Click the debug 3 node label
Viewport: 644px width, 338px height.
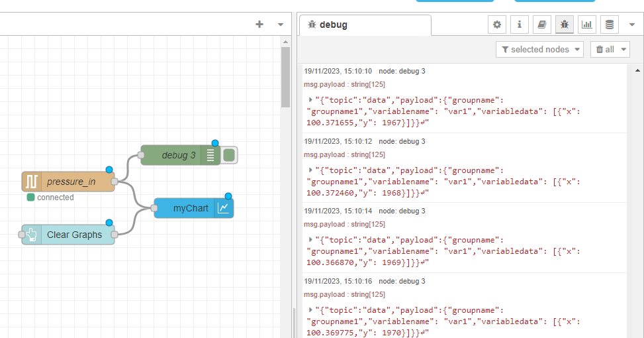click(178, 156)
